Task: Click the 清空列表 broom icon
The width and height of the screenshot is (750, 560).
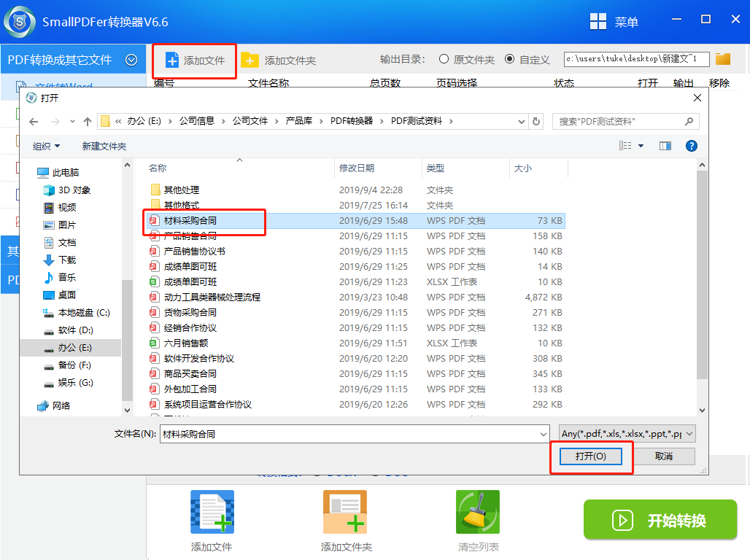Action: pos(478,511)
